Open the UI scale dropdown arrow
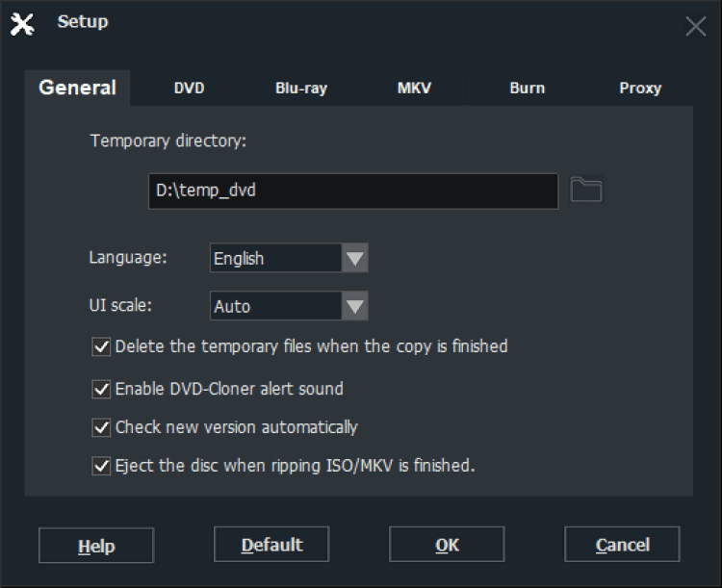Viewport: 722px width, 588px height. [355, 306]
